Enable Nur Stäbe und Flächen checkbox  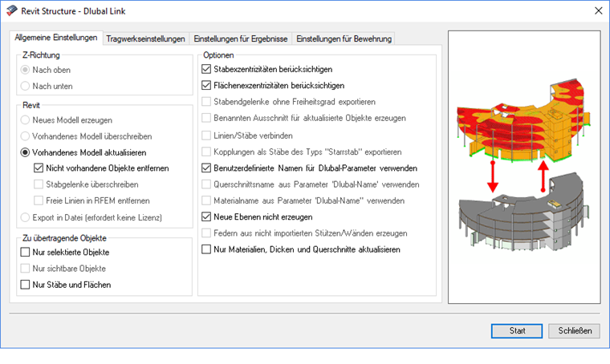point(26,285)
